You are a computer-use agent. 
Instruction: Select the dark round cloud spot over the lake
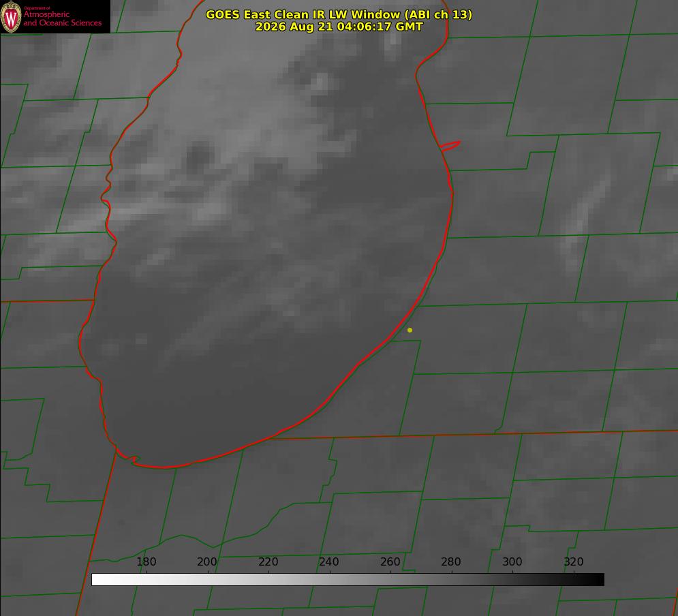pyautogui.click(x=200, y=155)
